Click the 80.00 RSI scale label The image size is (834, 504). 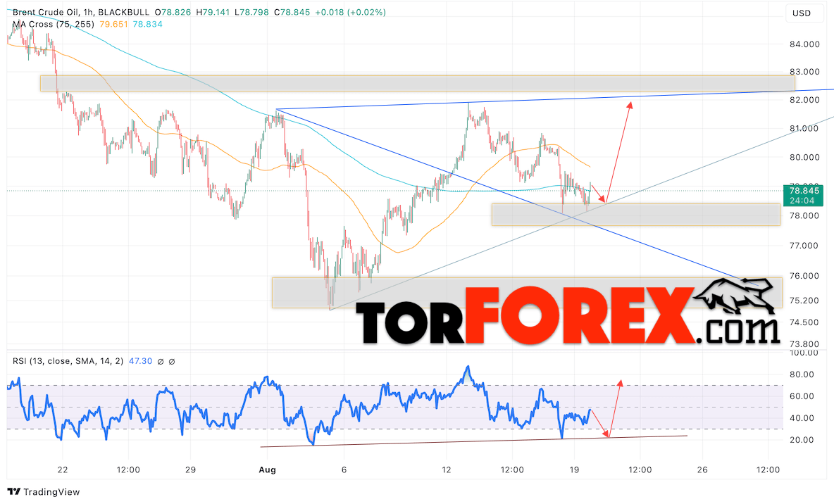coord(802,374)
